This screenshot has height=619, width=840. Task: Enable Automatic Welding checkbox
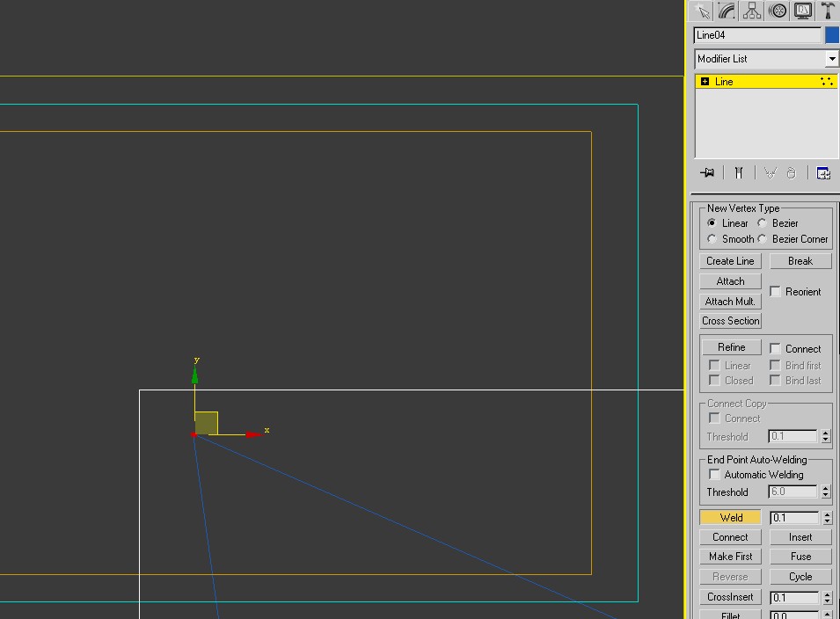(x=714, y=475)
